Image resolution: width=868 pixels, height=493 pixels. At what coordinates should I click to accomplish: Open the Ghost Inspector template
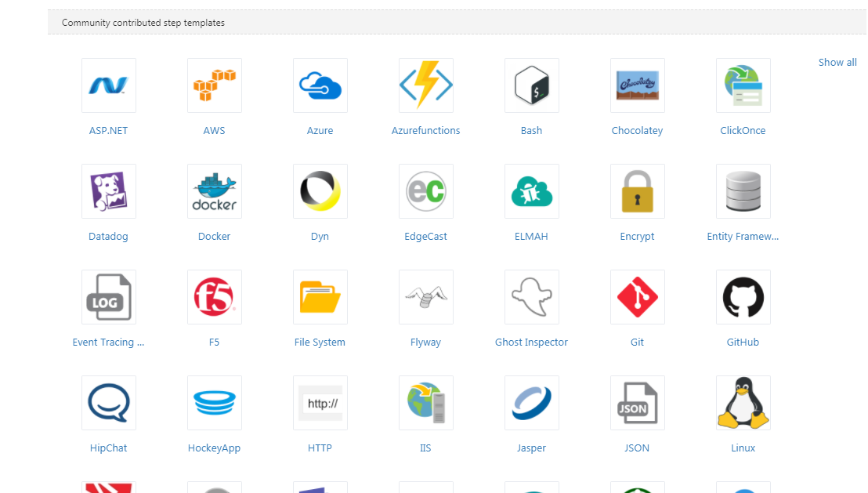coord(531,297)
